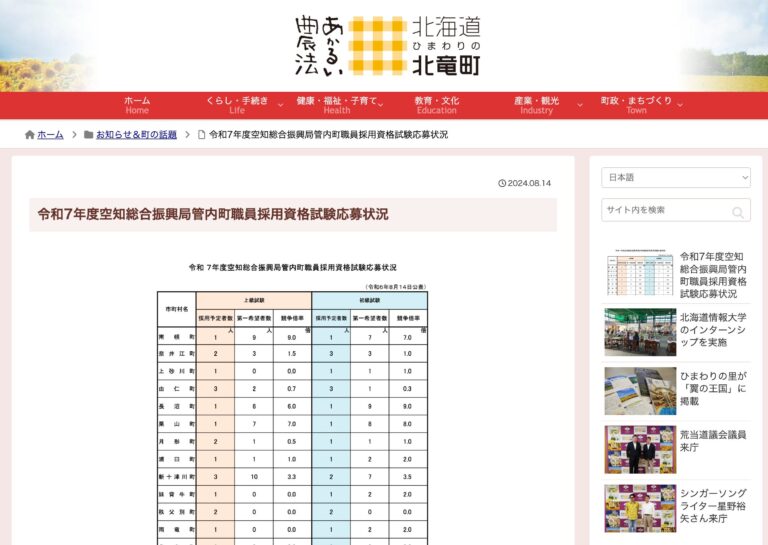Click the folder icon in breadcrumb
Screen dimensions: 768x545
point(89,135)
